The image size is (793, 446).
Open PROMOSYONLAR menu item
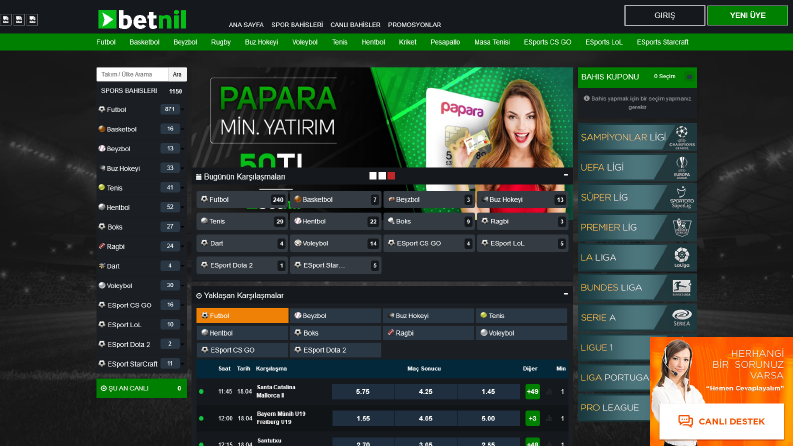414,24
